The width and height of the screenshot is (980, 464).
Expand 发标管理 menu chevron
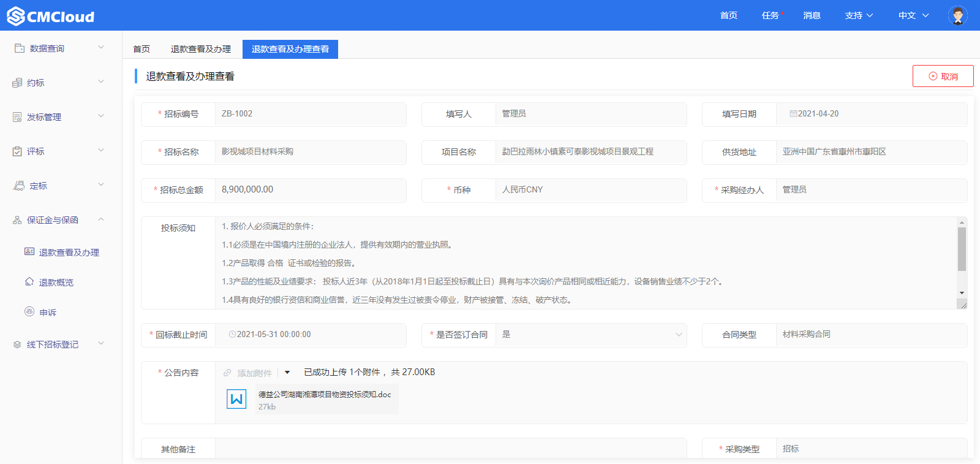coord(101,116)
